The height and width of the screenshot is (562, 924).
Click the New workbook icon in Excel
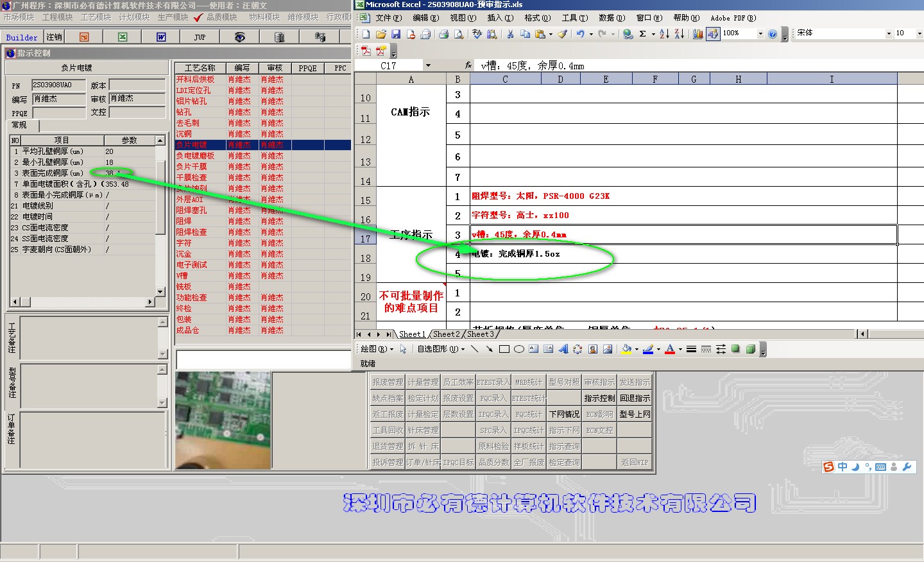(366, 34)
